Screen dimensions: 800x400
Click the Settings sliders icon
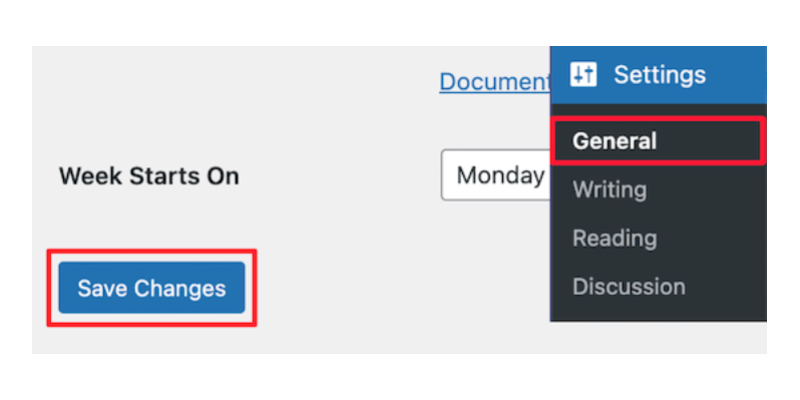pos(584,74)
